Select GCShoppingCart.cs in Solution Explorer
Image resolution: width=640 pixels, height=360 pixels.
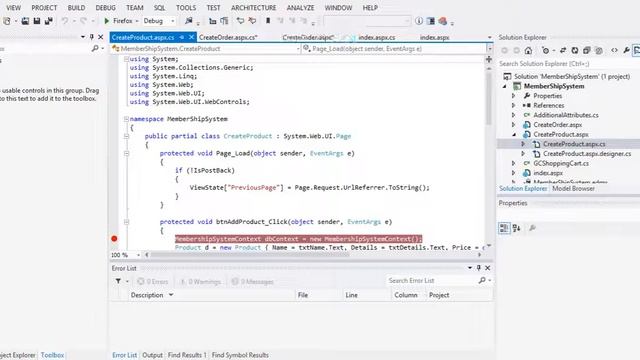coord(561,163)
